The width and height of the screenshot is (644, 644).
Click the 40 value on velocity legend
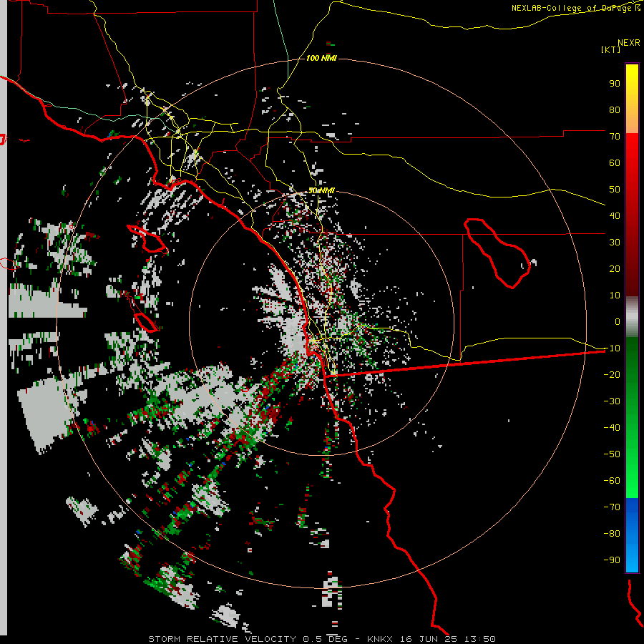click(x=615, y=215)
